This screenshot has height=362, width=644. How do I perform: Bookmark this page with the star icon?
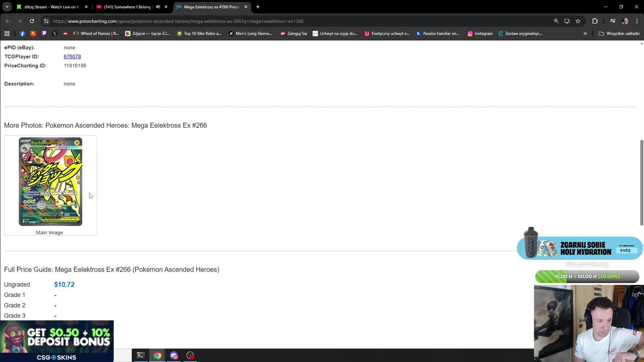click(x=578, y=21)
